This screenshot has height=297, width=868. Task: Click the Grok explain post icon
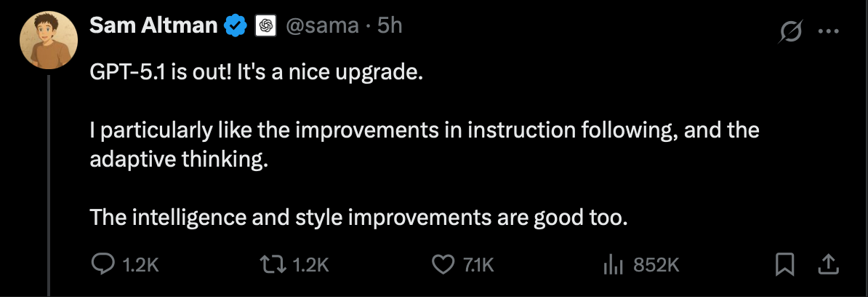pos(790,32)
